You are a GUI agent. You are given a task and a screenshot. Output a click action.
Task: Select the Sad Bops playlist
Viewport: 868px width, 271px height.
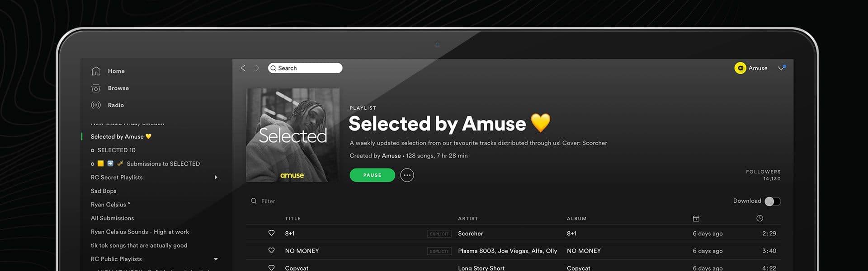coord(104,191)
